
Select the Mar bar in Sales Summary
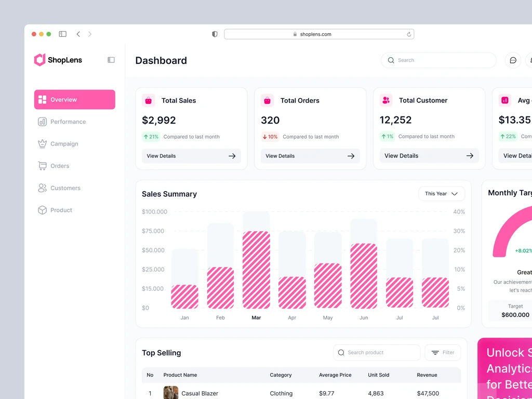tap(257, 260)
